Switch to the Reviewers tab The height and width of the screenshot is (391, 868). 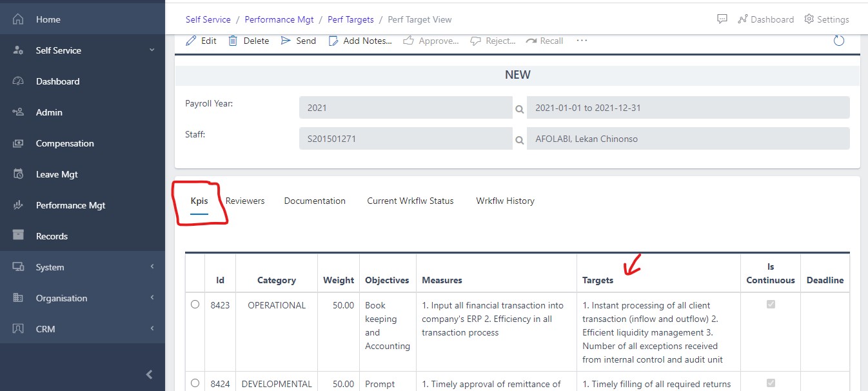pos(245,201)
